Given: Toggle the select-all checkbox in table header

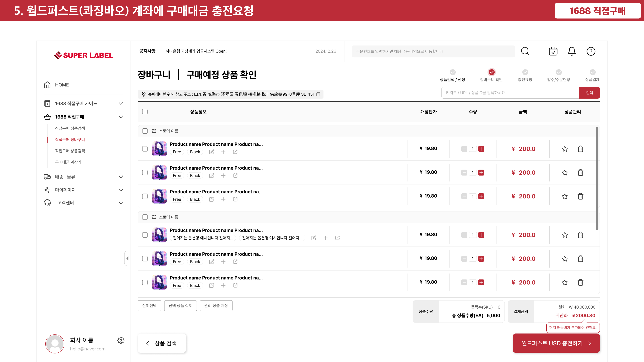Looking at the screenshot, I should [145, 112].
